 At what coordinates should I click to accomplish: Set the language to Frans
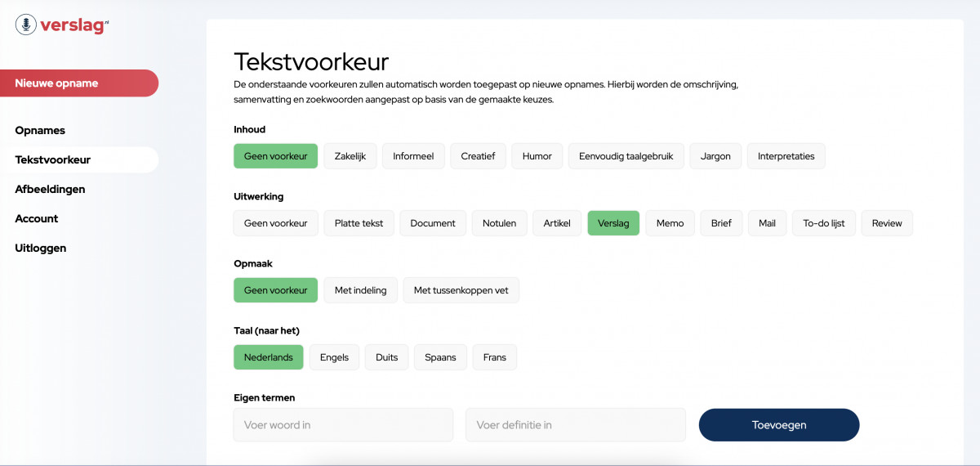coord(494,357)
